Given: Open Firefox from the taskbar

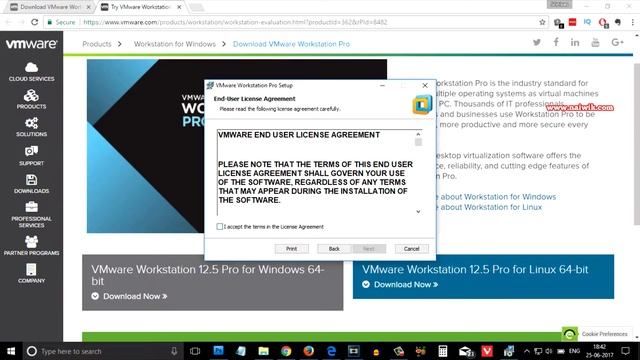Looking at the screenshot, I should [x=309, y=351].
